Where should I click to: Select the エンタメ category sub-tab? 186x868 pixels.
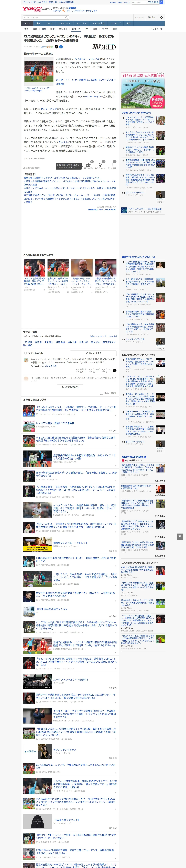tap(63, 29)
